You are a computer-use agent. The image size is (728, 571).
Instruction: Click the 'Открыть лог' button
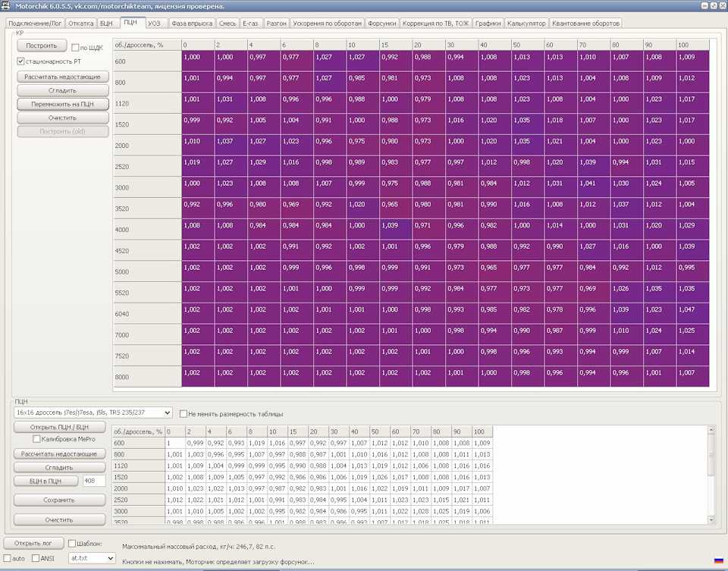tap(33, 543)
